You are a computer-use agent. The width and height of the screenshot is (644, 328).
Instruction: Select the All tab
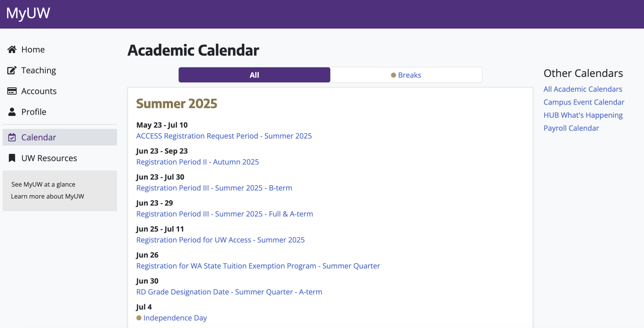(254, 75)
